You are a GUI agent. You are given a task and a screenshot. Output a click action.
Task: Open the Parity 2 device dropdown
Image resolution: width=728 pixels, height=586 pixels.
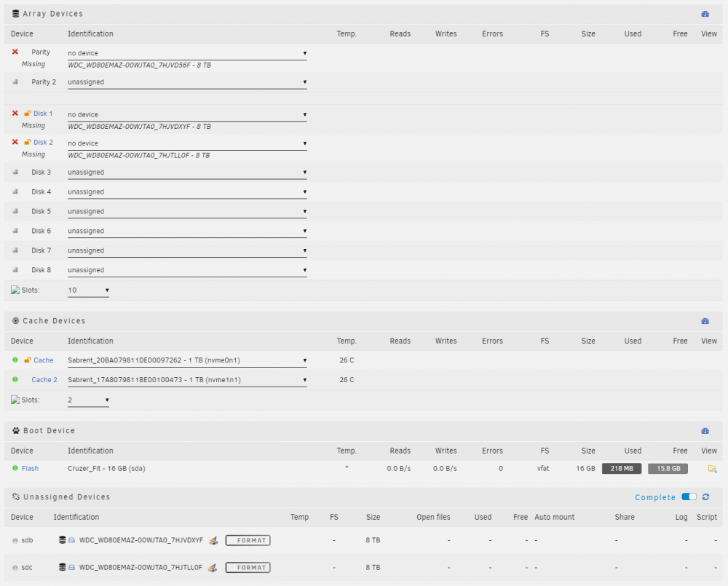click(x=187, y=82)
